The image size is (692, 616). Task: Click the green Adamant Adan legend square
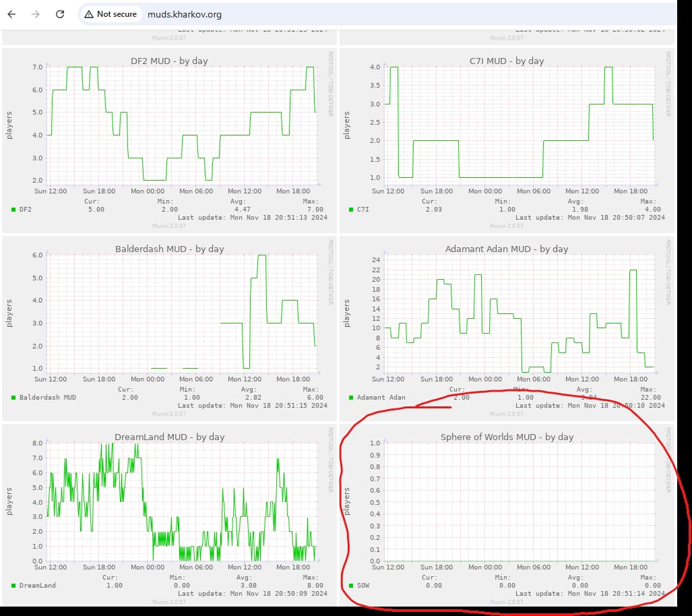coord(351,398)
